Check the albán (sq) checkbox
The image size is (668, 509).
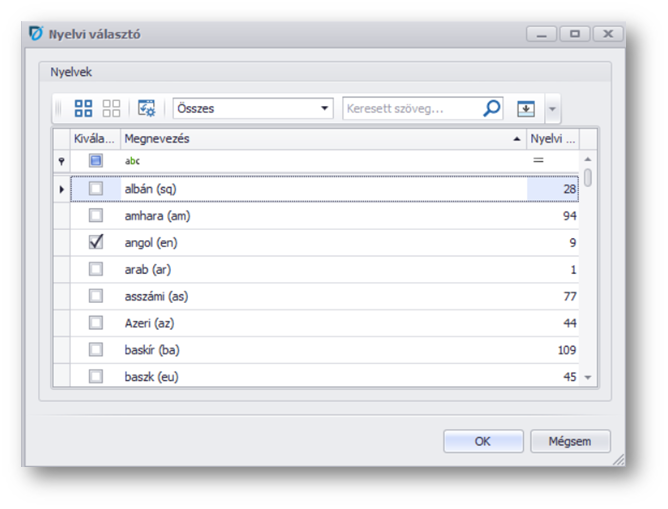click(x=96, y=188)
